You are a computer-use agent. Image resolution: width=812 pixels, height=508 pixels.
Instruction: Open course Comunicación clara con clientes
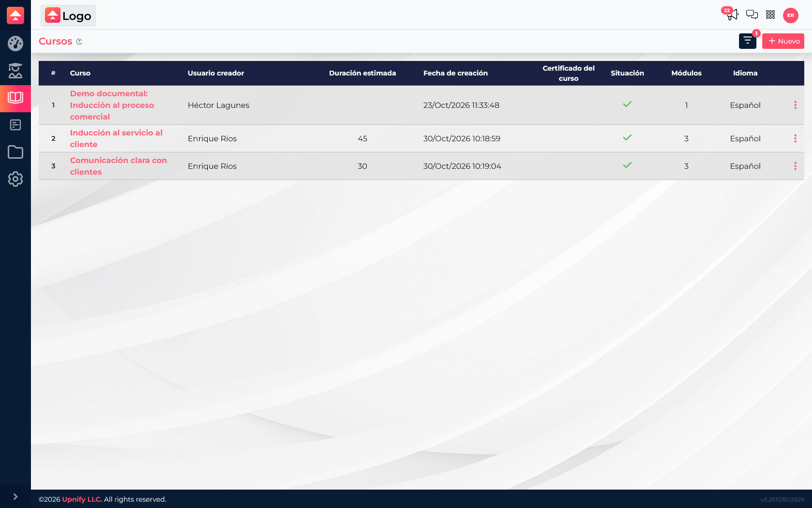click(118, 166)
